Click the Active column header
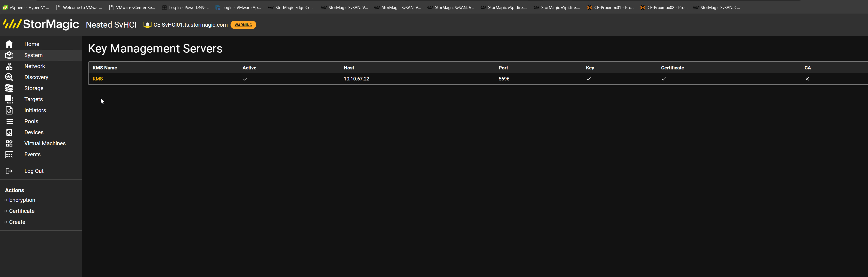The image size is (868, 277). coord(249,68)
